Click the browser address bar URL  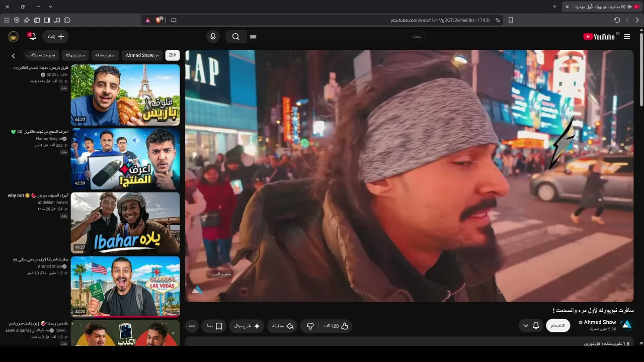[x=440, y=20]
